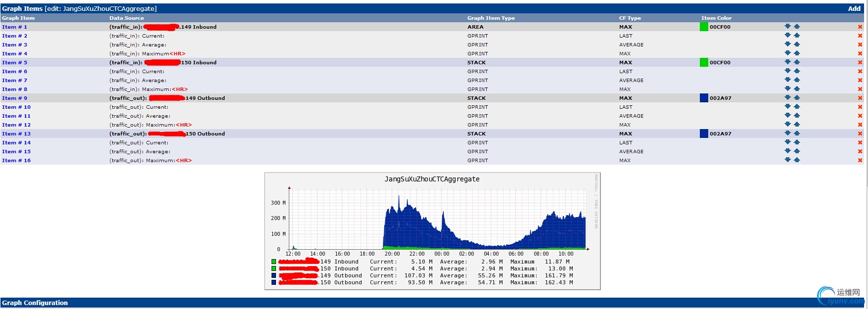The height and width of the screenshot is (309, 868).
Task: Open Item # 2 link
Action: (14, 36)
